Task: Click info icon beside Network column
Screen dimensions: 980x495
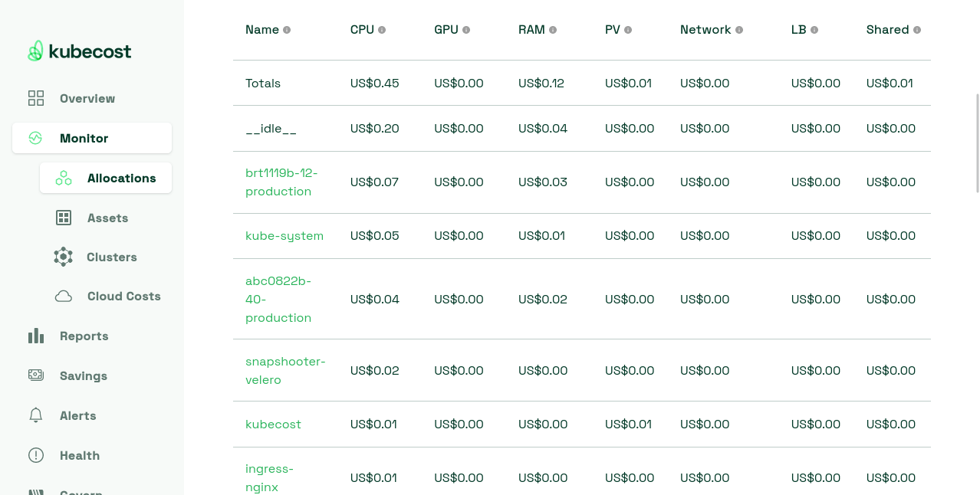Action: [x=739, y=30]
